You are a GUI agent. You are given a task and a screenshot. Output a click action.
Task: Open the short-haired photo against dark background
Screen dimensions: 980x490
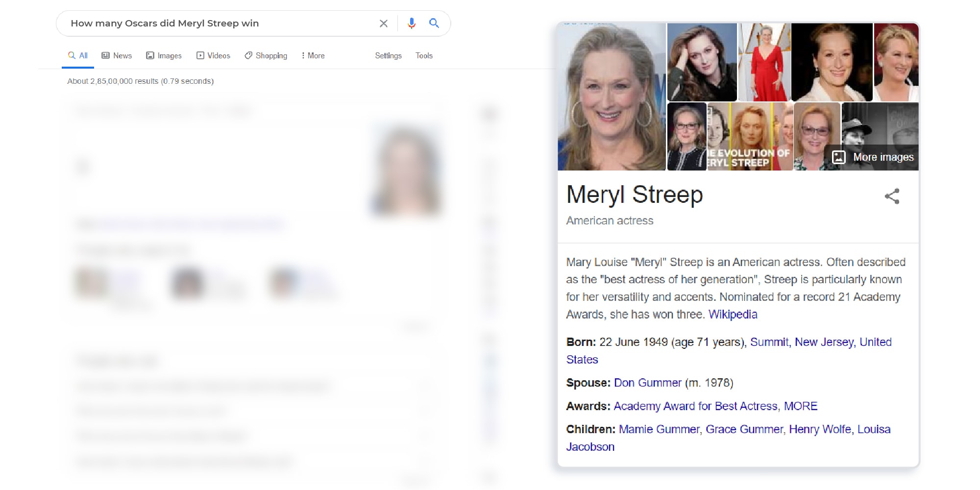click(832, 62)
